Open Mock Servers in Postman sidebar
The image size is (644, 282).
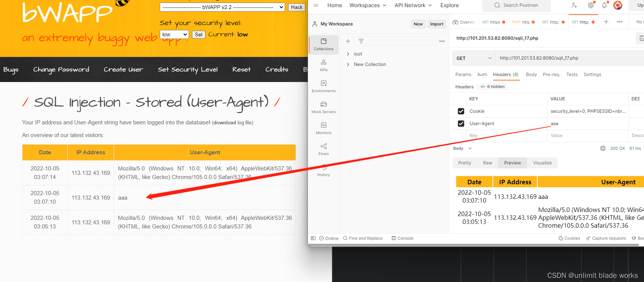pyautogui.click(x=324, y=107)
